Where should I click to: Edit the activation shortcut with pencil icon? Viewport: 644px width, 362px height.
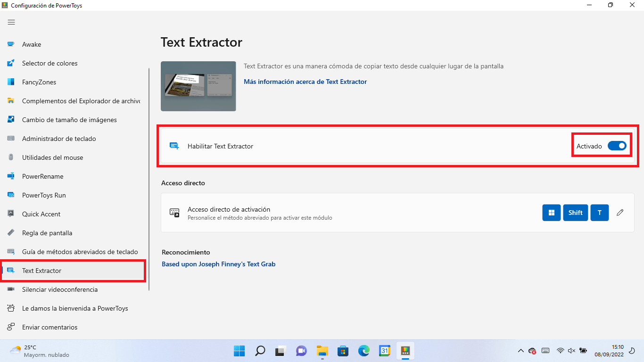pos(620,213)
